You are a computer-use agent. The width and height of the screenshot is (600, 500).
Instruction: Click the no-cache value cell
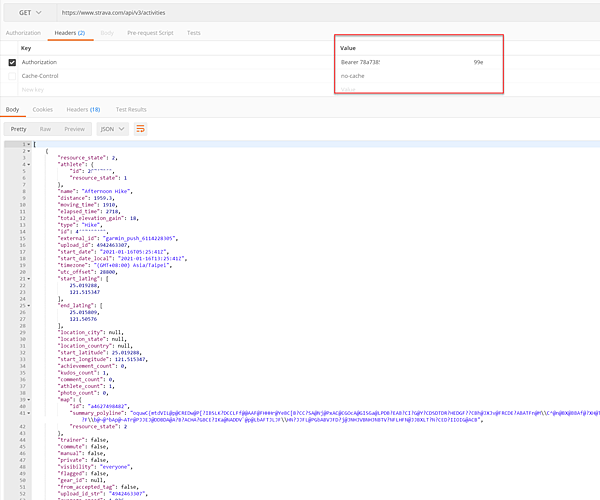pos(352,76)
